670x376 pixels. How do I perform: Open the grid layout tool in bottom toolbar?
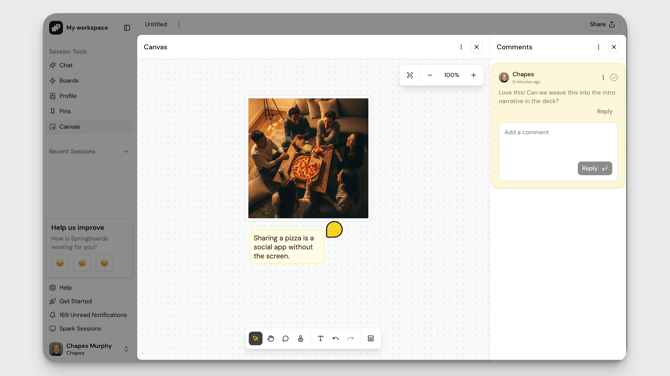pyautogui.click(x=370, y=338)
